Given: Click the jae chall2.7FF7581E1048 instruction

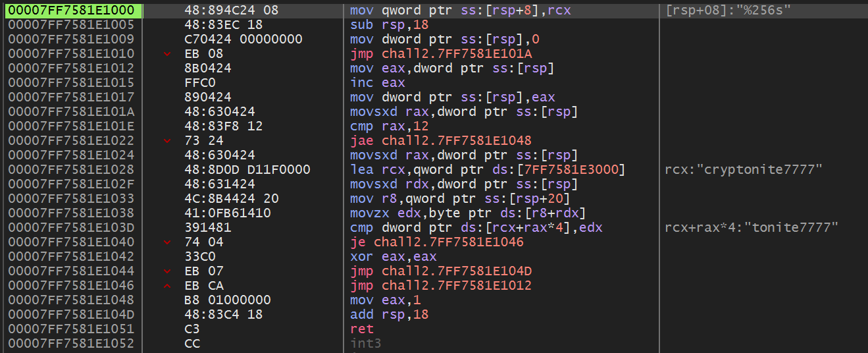Looking at the screenshot, I should click(440, 141).
